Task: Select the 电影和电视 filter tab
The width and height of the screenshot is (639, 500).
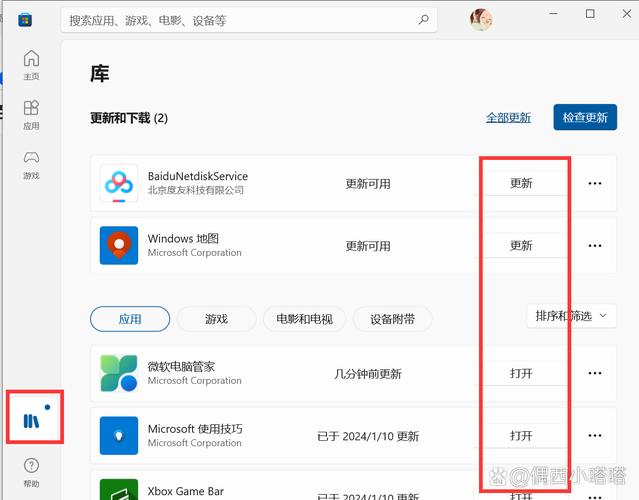Action: pyautogui.click(x=304, y=319)
